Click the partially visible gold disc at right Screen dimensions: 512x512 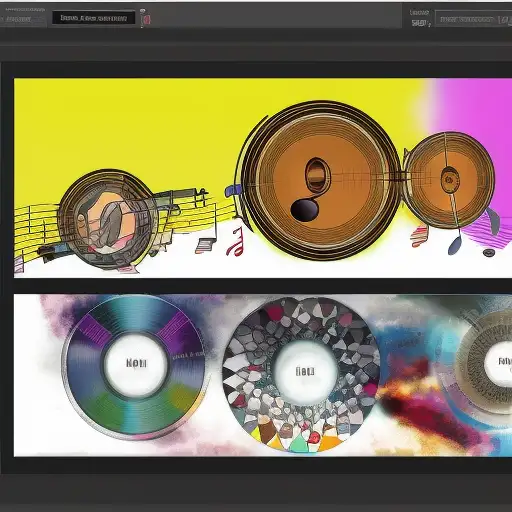[483, 361]
